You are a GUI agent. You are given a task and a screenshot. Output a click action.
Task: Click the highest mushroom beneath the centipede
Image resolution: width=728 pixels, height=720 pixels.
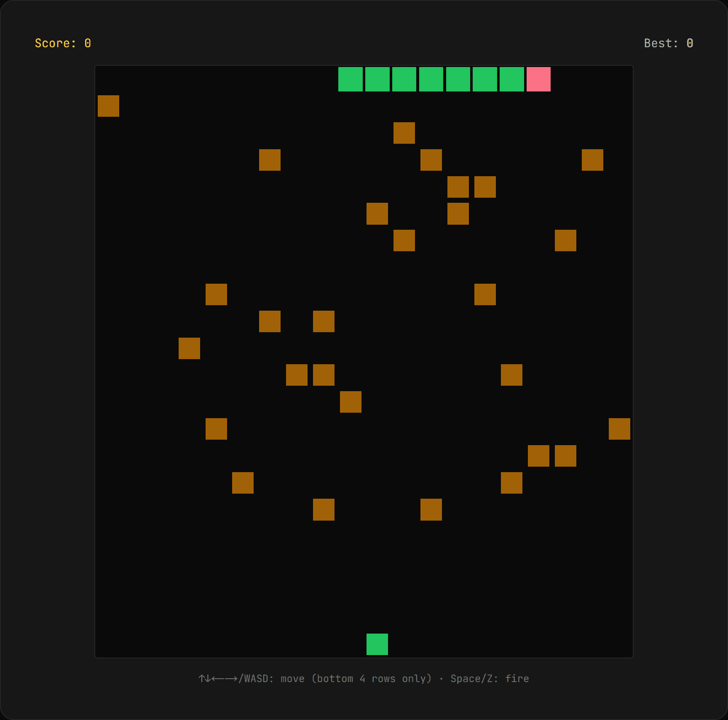coord(404,133)
